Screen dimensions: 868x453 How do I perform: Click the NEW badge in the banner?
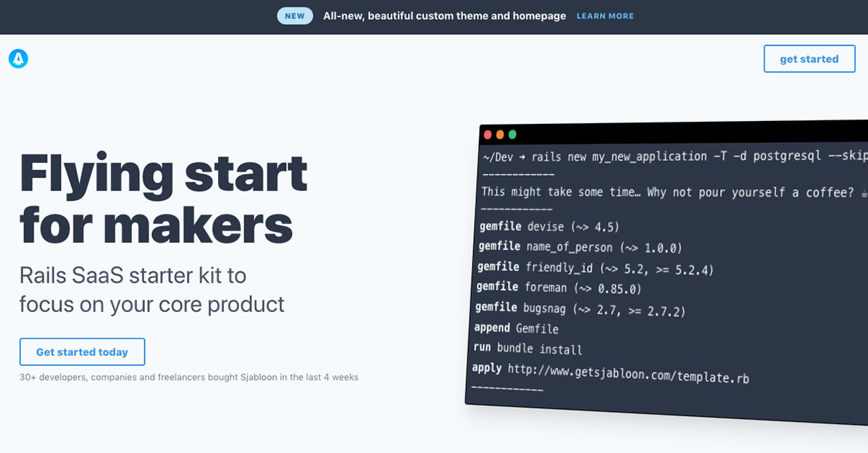(294, 16)
